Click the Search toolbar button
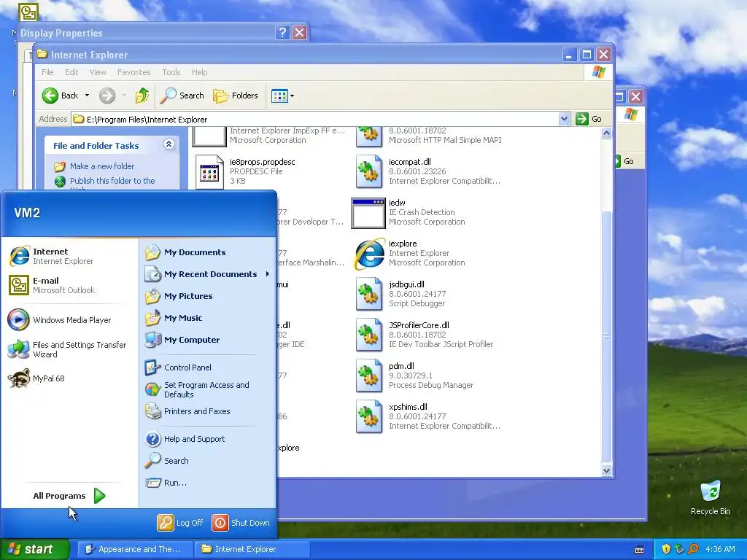The image size is (747, 560). pos(182,96)
